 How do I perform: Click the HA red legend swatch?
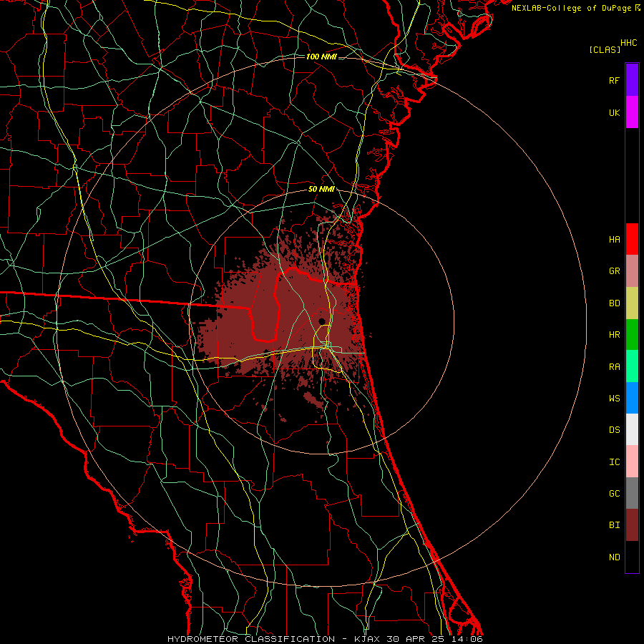(632, 239)
